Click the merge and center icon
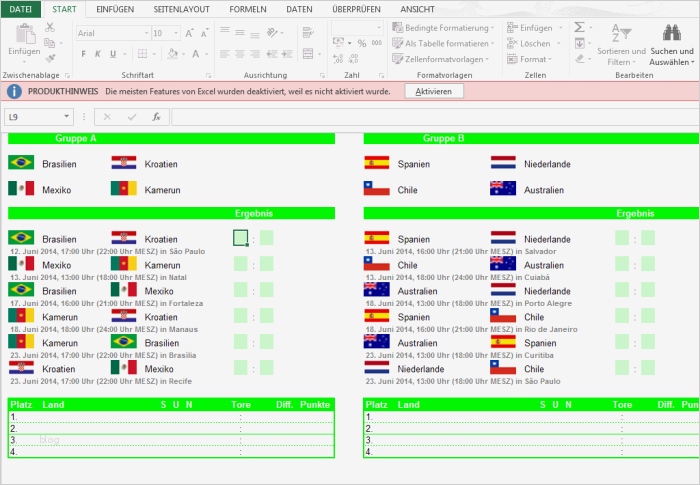The image size is (700, 485). (x=308, y=54)
